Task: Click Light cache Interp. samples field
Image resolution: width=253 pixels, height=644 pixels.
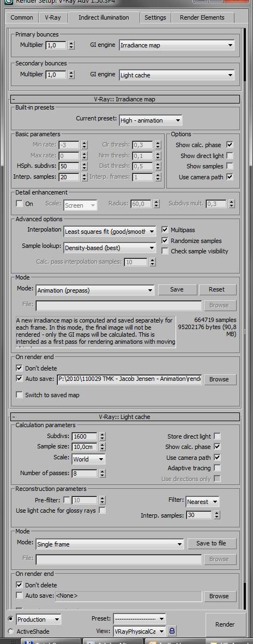Action: click(199, 515)
